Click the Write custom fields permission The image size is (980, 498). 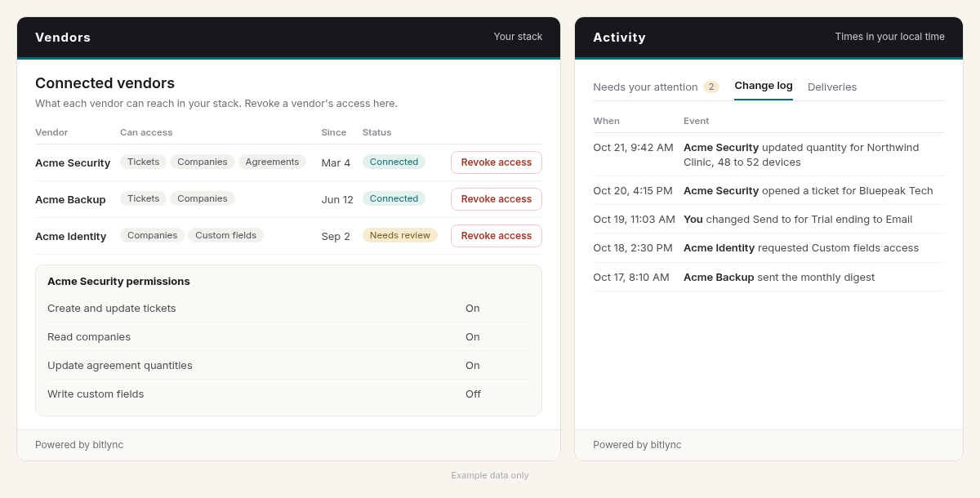[x=288, y=394]
